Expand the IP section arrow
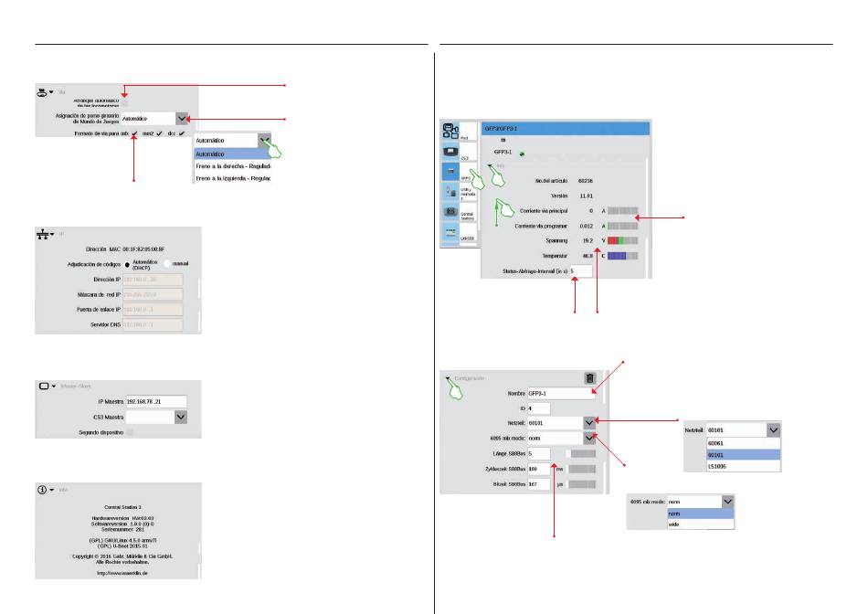This screenshot has width=868, height=614. point(52,234)
